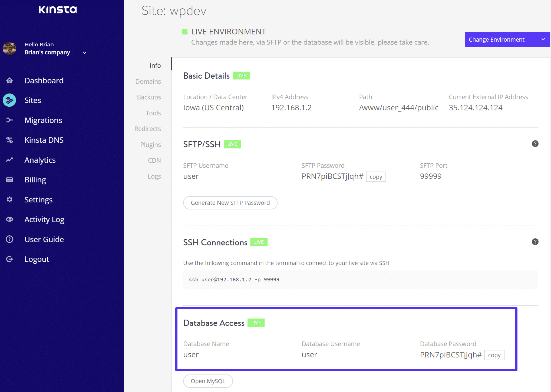This screenshot has height=392, width=551.
Task: Select Logout in the sidebar
Action: point(37,259)
